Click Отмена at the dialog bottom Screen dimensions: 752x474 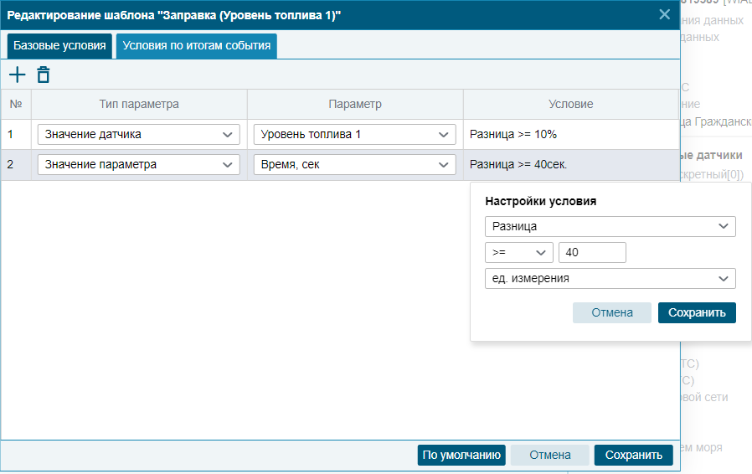(550, 455)
